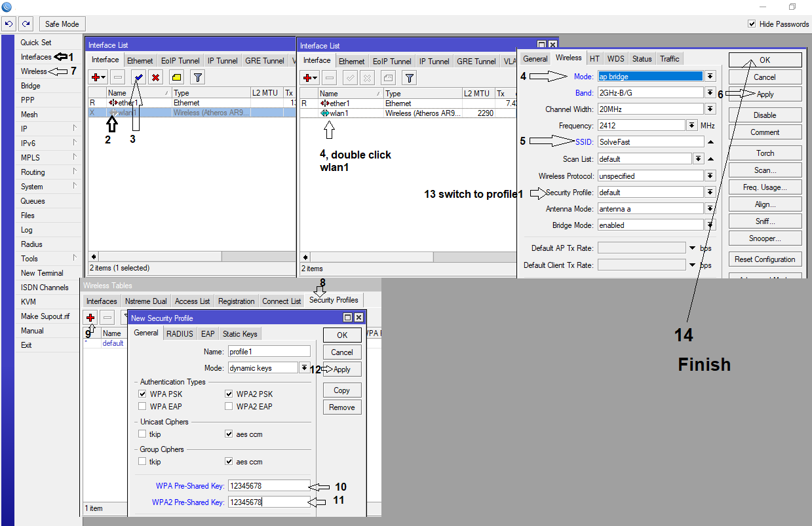Viewport: 812px width, 526px height.
Task: Click the SSID input field showing SolveFast
Action: (650, 141)
